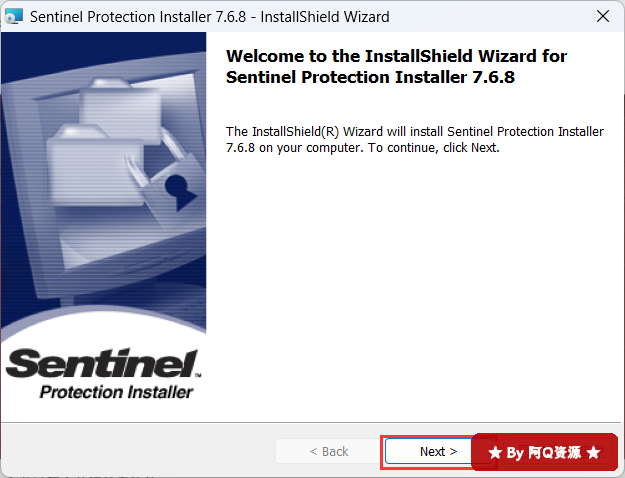The image size is (625, 478).
Task: Click the red "By 阿Q资源" watermark badge
Action: (544, 453)
